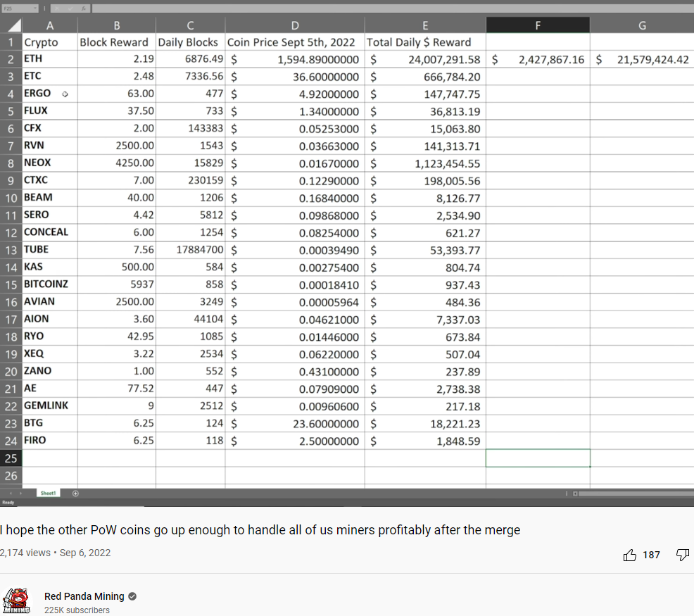Click ETH price cell 1,594.89000000
694x616 pixels.
pyautogui.click(x=295, y=59)
